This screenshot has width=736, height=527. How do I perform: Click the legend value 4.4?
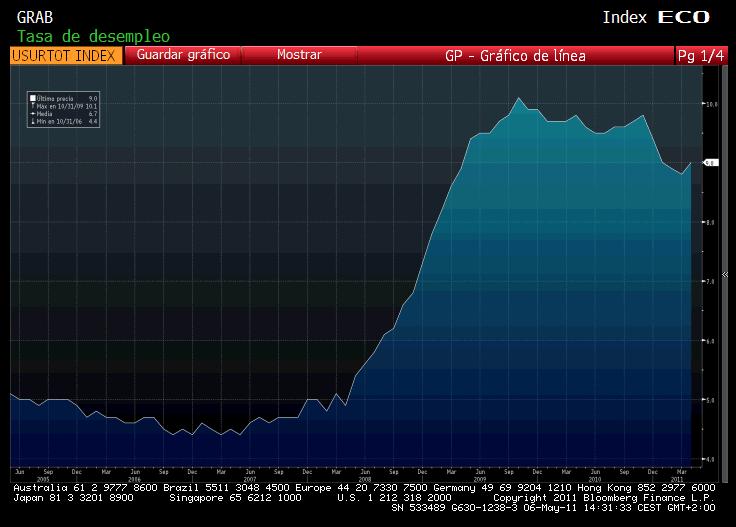click(x=93, y=122)
